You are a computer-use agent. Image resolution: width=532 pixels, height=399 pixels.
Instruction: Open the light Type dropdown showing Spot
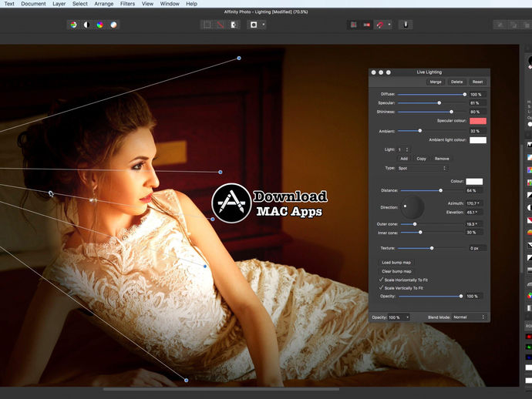[423, 167]
